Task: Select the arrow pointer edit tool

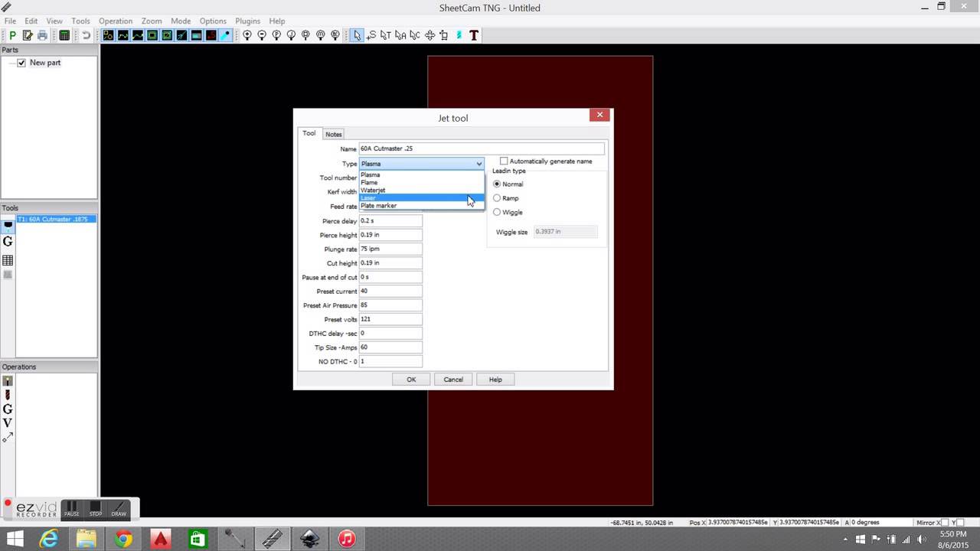Action: (x=357, y=35)
